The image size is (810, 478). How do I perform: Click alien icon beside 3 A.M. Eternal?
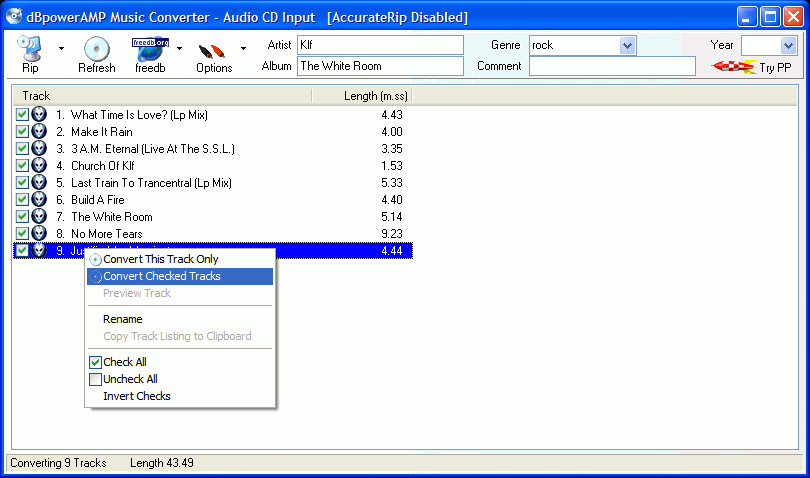(x=39, y=148)
